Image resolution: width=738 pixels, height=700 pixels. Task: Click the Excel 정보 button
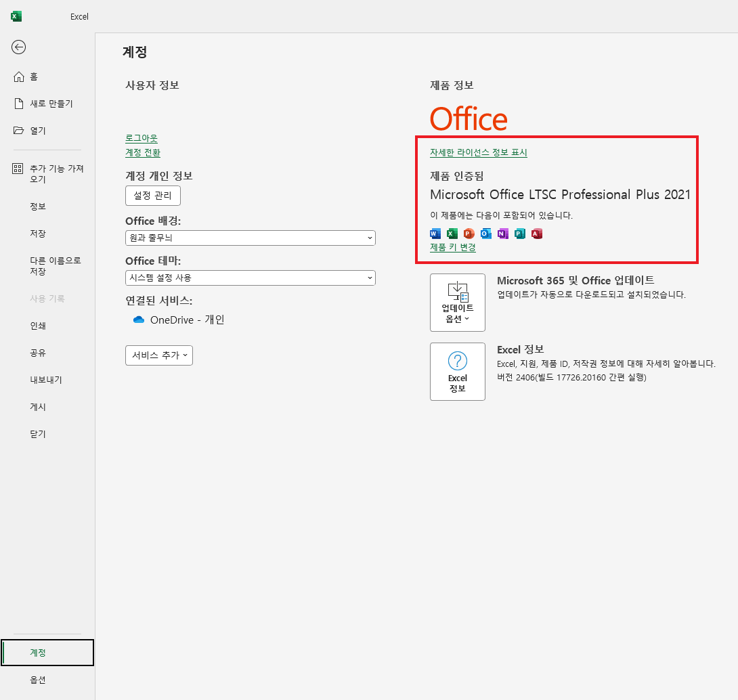(x=458, y=372)
